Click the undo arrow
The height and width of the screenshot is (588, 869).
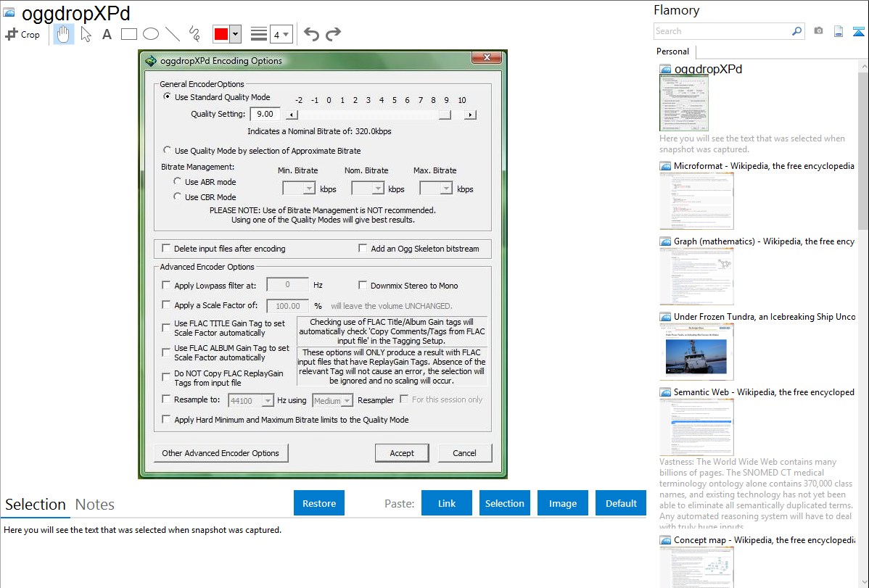[x=311, y=34]
